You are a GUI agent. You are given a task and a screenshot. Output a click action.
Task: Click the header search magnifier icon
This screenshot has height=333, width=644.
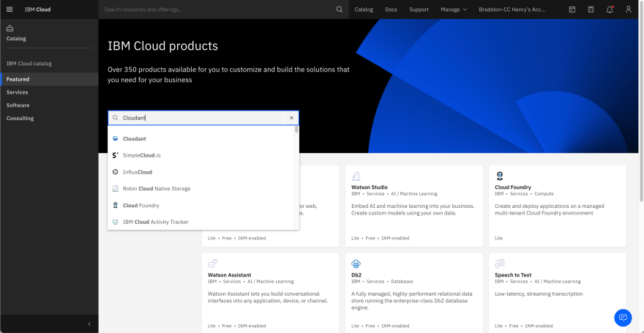pyautogui.click(x=340, y=10)
